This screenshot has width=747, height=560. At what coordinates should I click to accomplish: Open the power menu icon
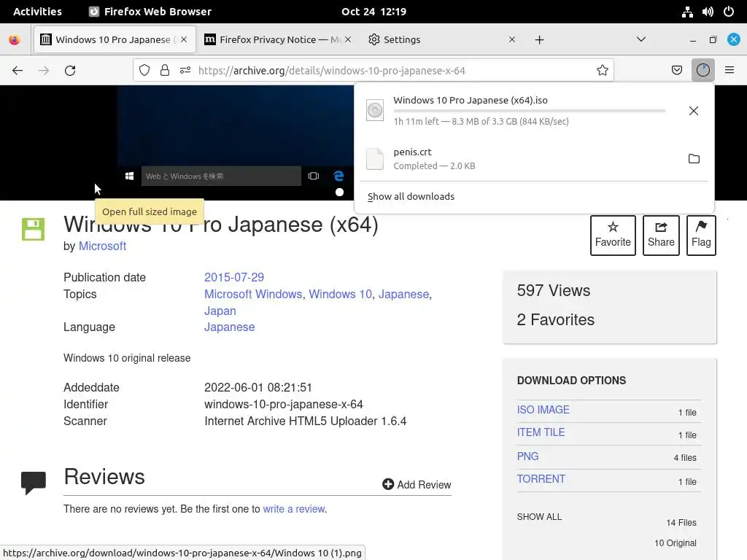pos(729,12)
